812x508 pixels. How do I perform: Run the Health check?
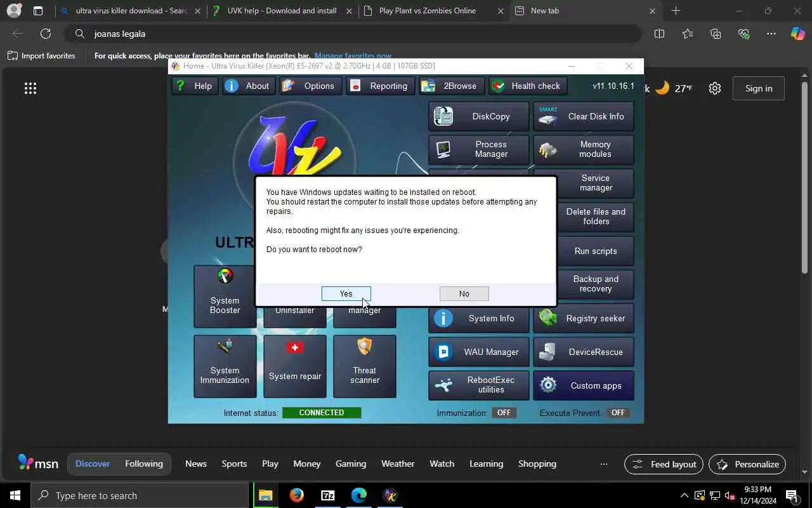(528, 86)
